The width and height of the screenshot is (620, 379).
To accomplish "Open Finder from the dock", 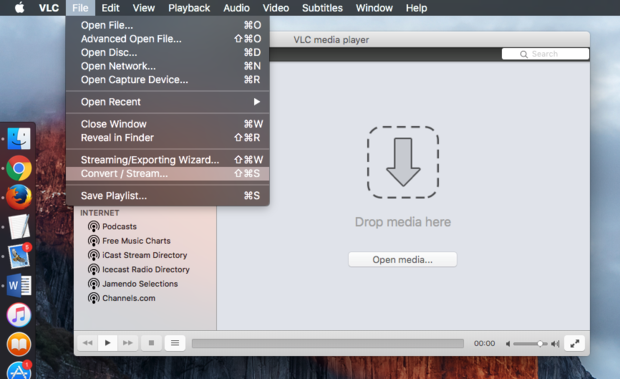I will click(x=19, y=139).
